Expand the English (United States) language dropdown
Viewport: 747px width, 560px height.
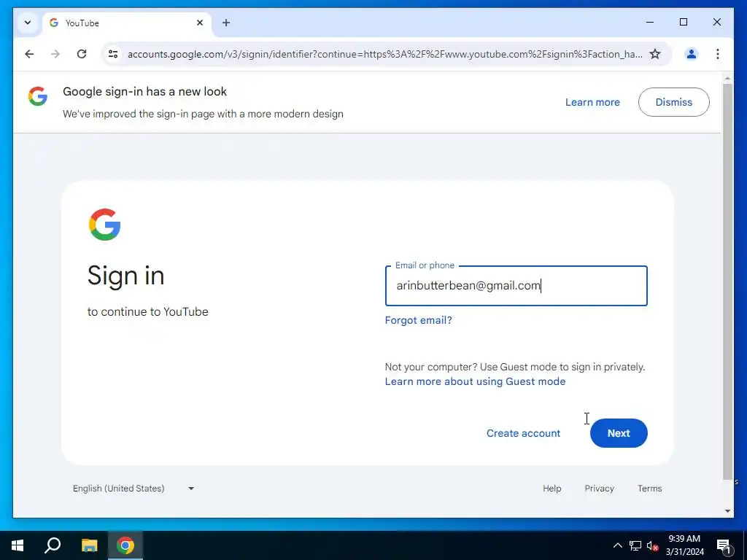pos(133,488)
